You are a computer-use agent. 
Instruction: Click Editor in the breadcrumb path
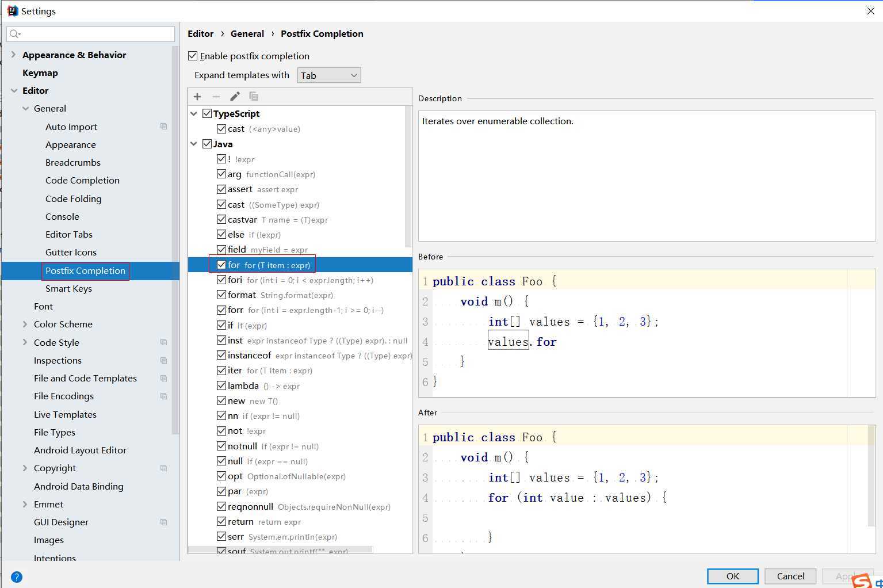click(200, 33)
